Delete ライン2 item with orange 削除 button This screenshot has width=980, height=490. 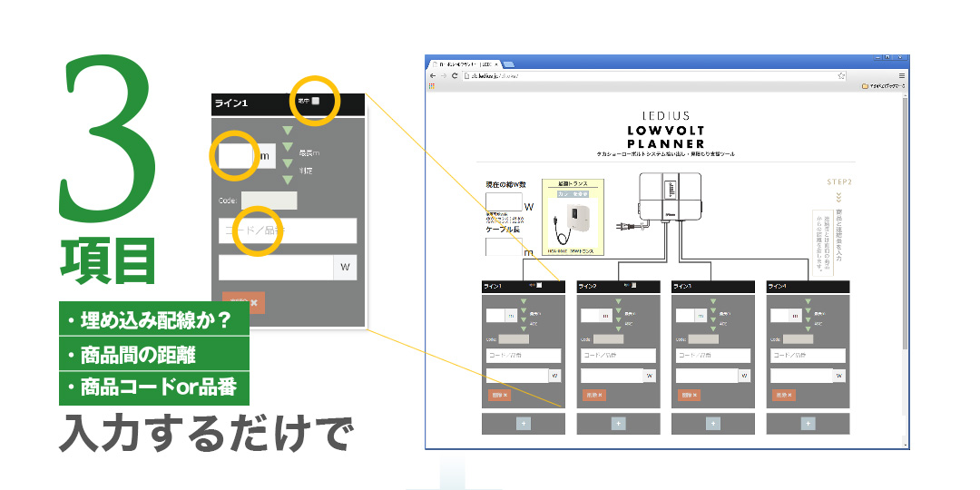point(593,395)
